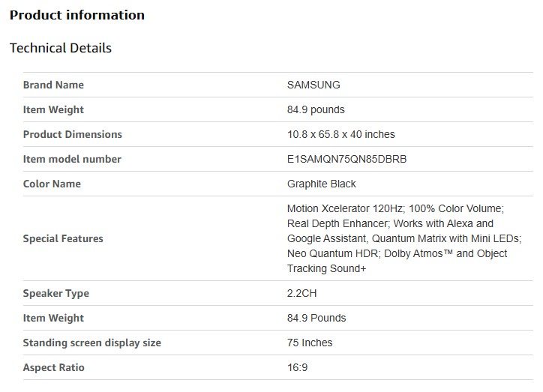Viewport: 543px width, 392px height.
Task: Click Item Weight label above Product Dimensions
Action: coord(53,109)
